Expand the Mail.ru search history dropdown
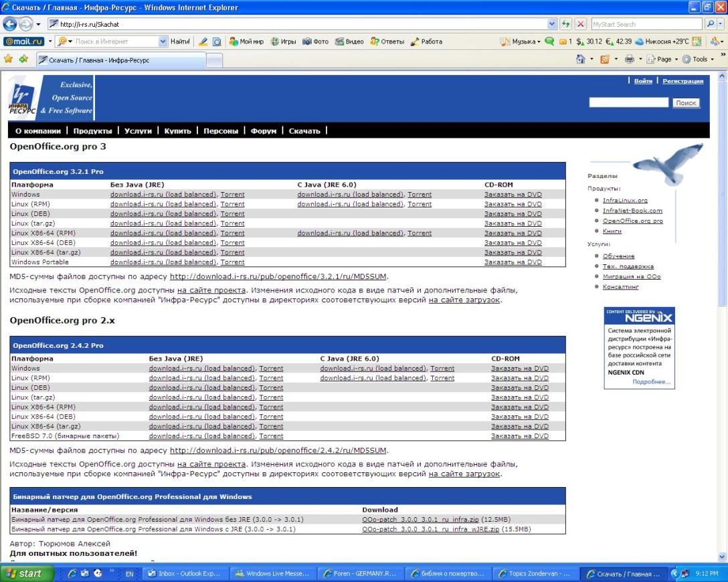 [163, 41]
